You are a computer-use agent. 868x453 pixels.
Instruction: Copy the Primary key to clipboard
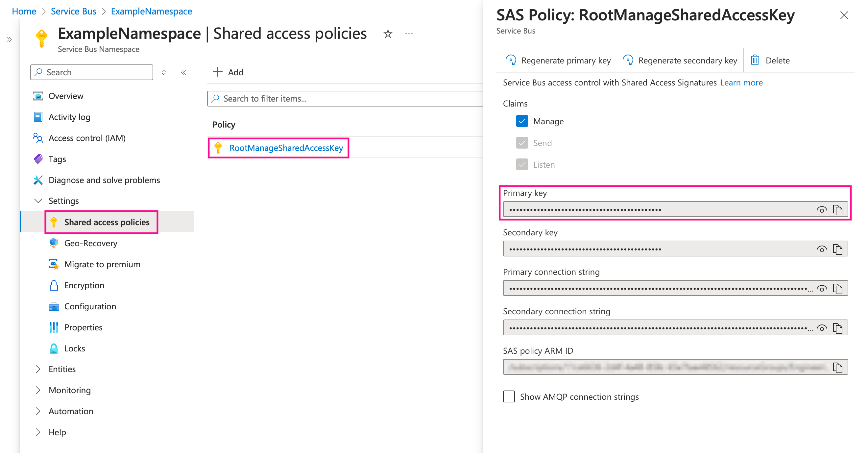click(x=837, y=210)
